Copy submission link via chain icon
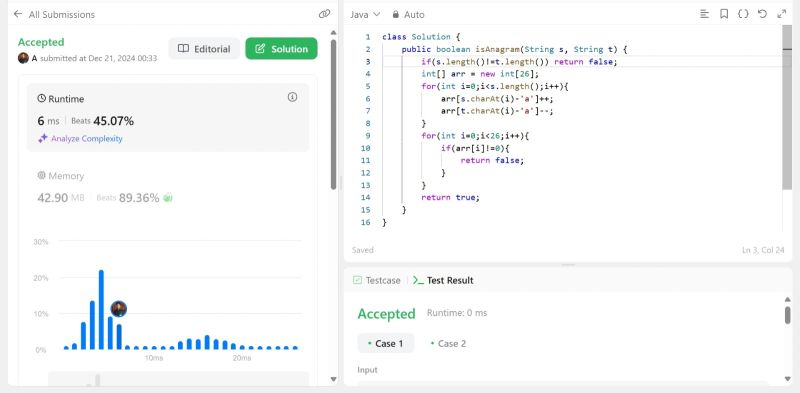Image resolution: width=800 pixels, height=393 pixels. 324,14
